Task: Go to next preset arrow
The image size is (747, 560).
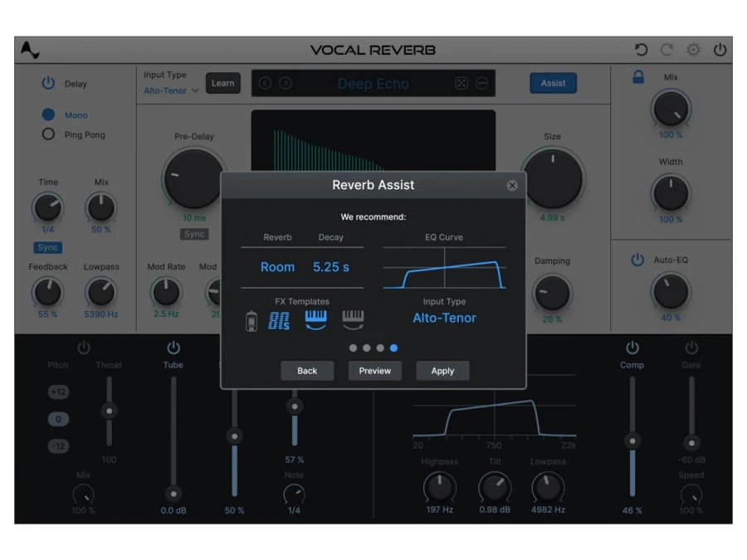Action: 286,83
